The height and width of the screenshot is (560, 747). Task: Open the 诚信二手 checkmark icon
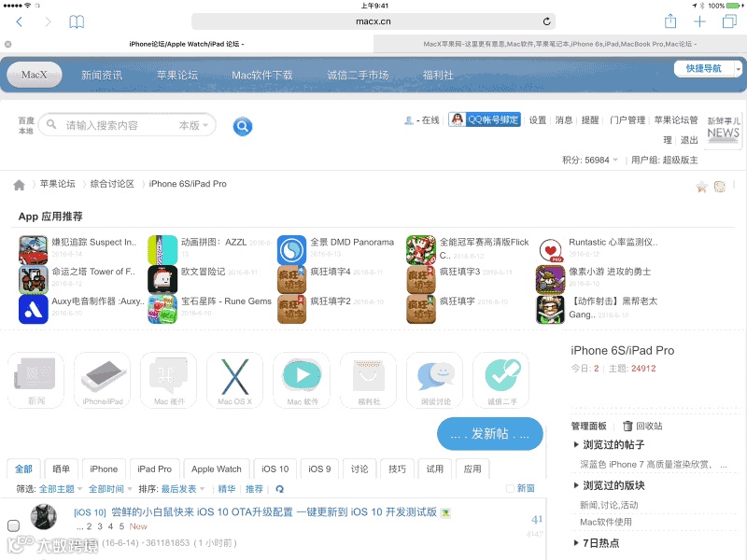click(501, 380)
